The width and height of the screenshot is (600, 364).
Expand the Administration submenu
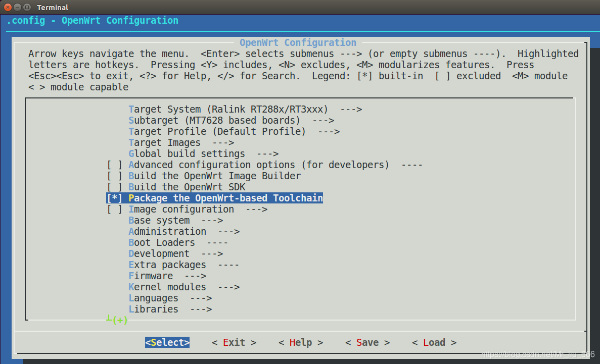click(x=184, y=231)
